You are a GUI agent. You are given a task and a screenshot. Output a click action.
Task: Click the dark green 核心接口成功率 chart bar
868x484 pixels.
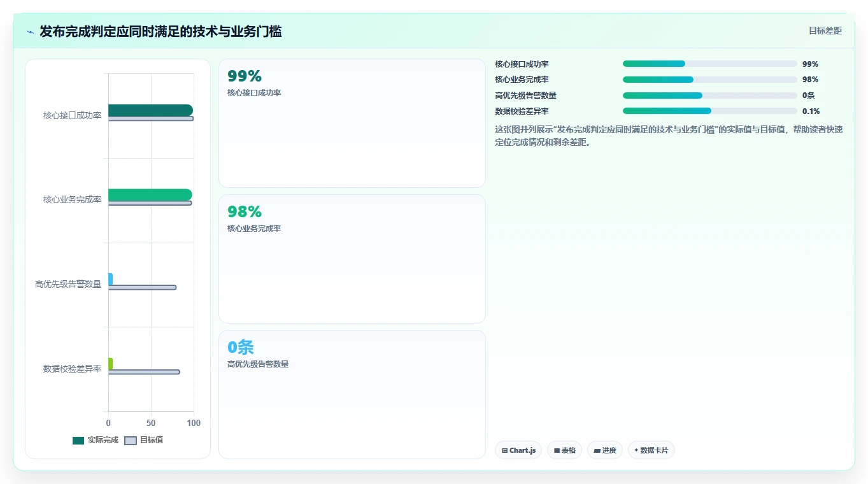pos(150,110)
